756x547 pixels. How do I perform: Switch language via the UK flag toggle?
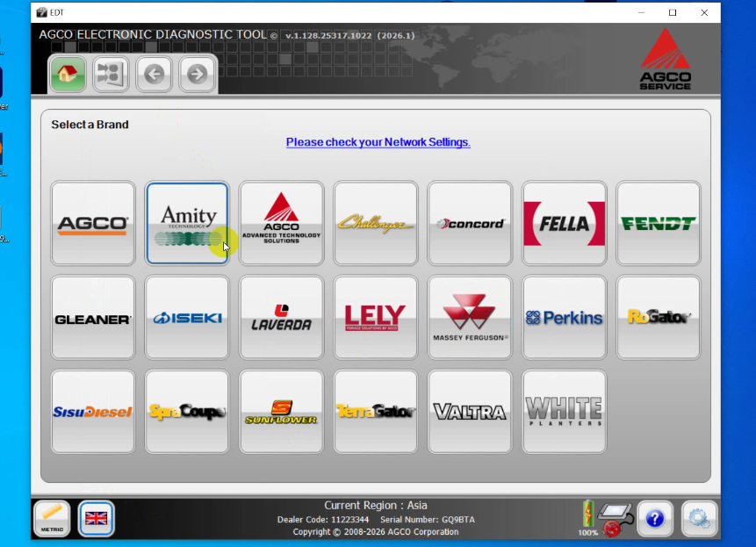tap(95, 518)
